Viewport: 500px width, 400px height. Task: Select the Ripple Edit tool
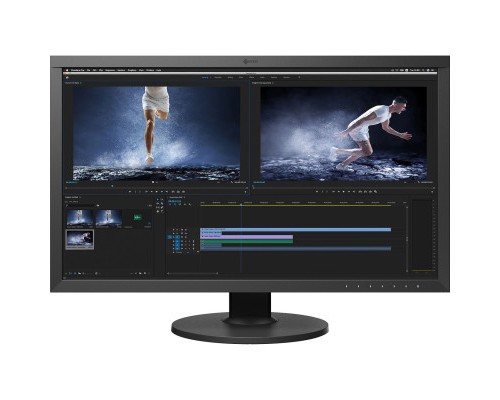[158, 203]
